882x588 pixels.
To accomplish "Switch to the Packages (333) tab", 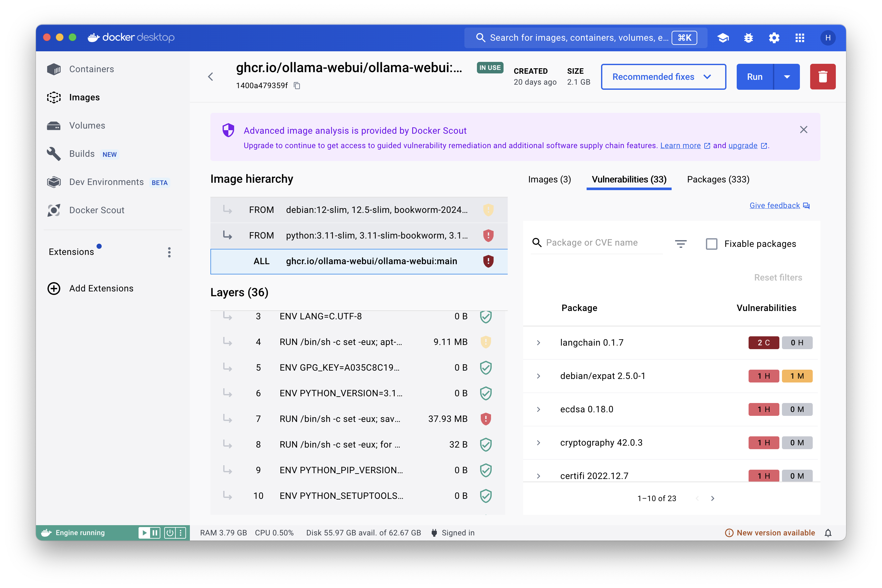I will point(718,180).
